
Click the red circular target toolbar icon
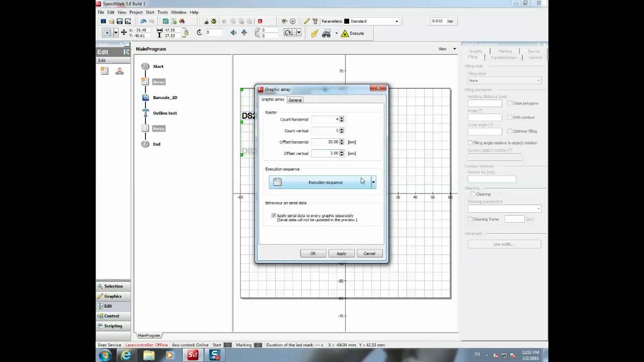pos(292,21)
